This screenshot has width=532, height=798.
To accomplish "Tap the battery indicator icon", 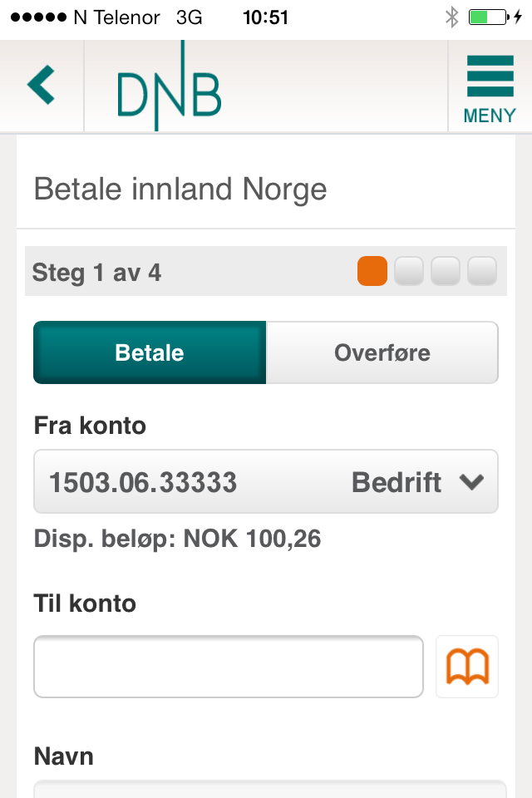I will (487, 17).
